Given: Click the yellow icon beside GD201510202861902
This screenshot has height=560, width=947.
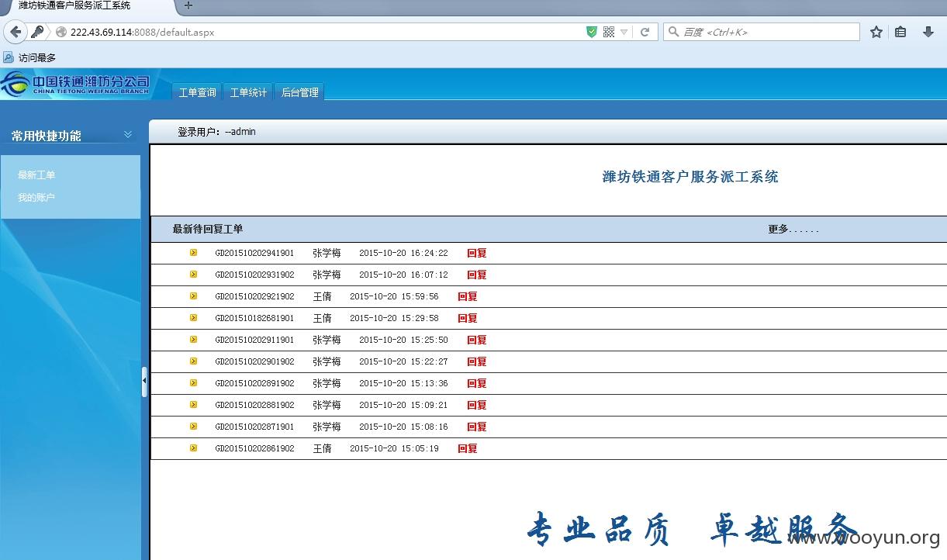Looking at the screenshot, I should click(194, 448).
